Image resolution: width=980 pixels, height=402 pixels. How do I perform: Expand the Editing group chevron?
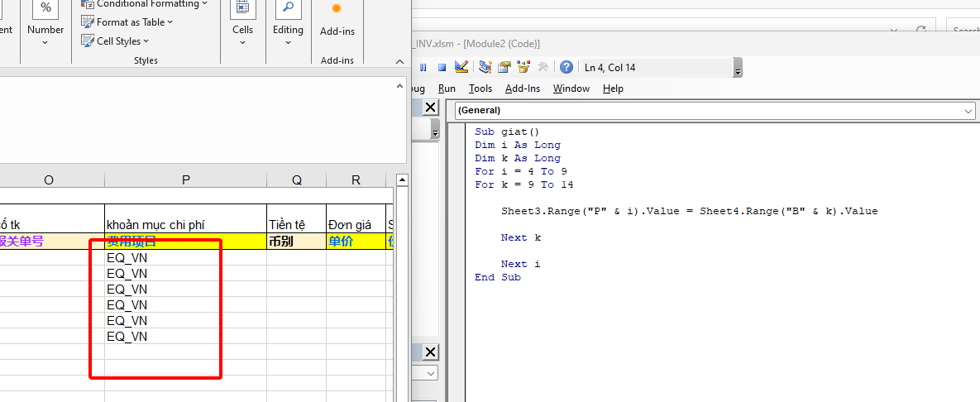[288, 42]
